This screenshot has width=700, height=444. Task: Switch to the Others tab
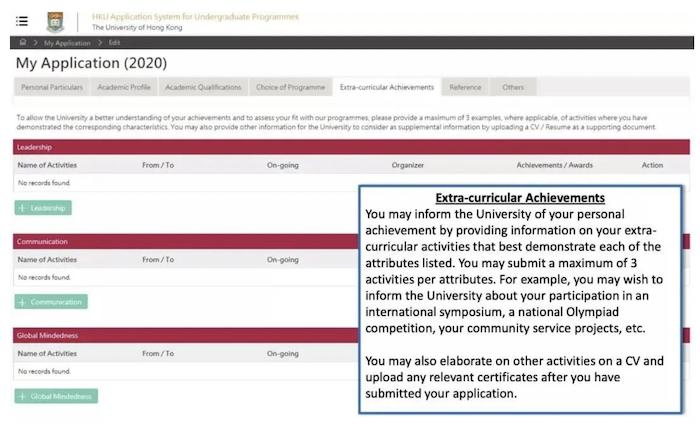[x=513, y=88]
